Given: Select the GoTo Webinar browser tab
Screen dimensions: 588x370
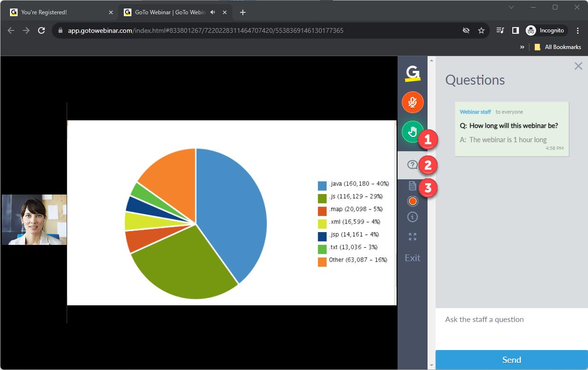Looking at the screenshot, I should [169, 12].
